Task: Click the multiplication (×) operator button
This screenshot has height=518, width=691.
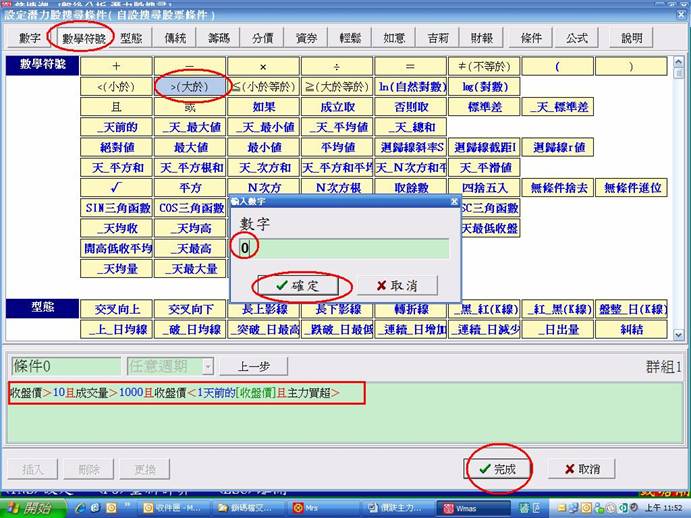Action: (x=263, y=65)
